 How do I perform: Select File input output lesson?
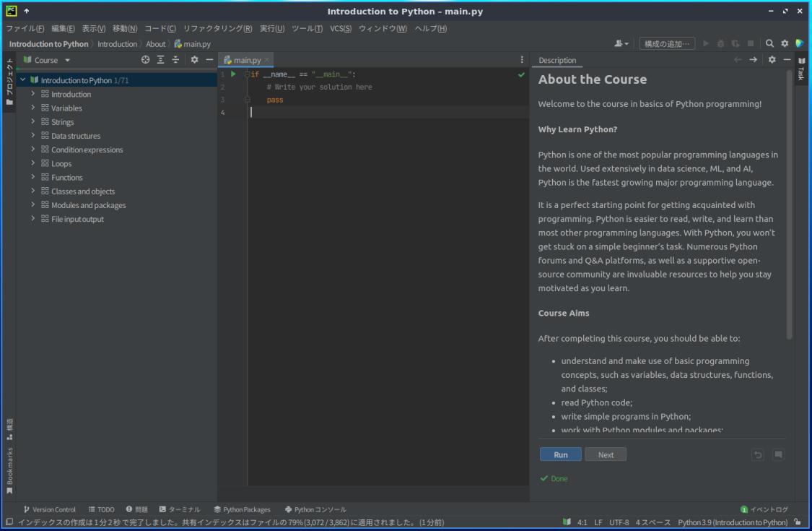[77, 219]
